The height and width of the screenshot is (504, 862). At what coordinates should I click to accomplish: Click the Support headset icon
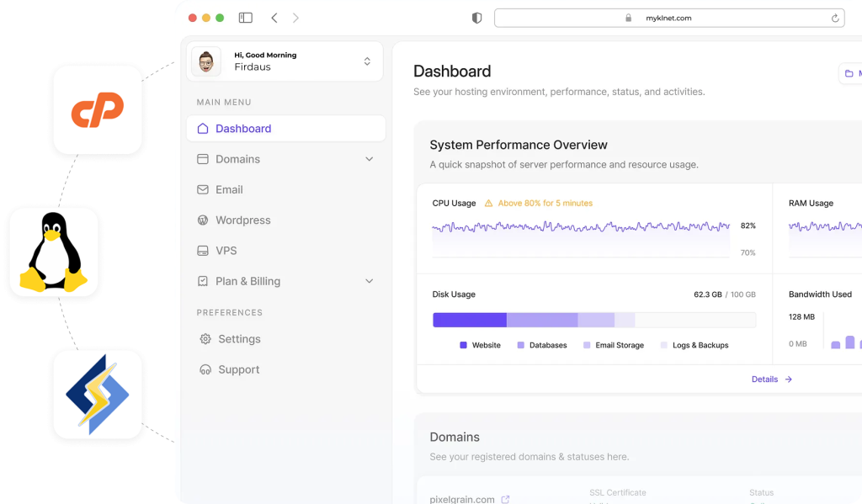205,370
